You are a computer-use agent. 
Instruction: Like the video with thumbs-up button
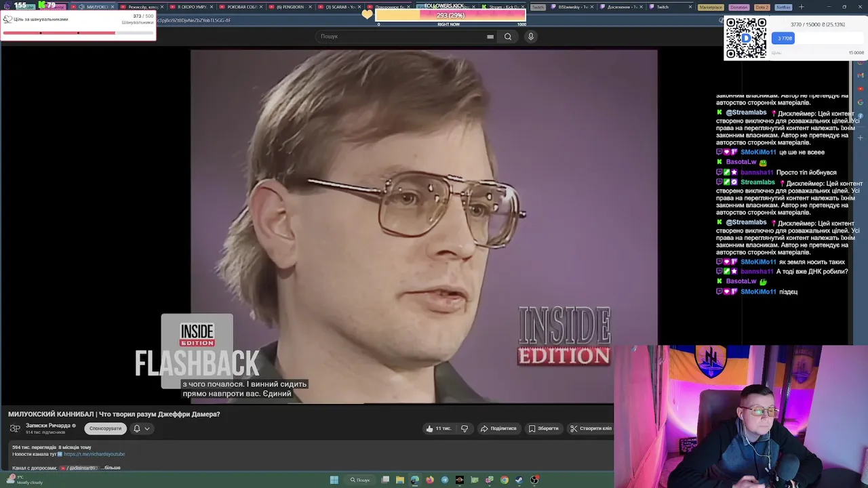(438, 428)
